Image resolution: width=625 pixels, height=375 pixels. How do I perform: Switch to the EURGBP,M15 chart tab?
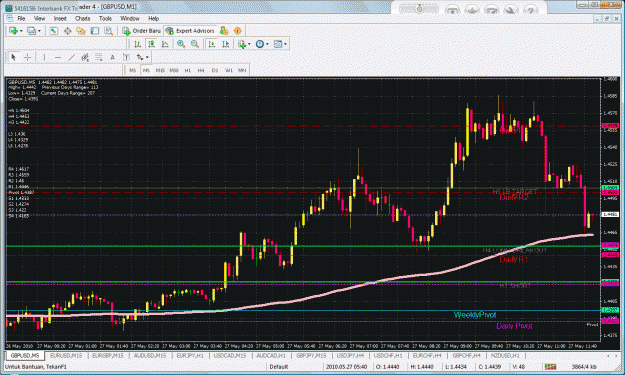pyautogui.click(x=108, y=355)
